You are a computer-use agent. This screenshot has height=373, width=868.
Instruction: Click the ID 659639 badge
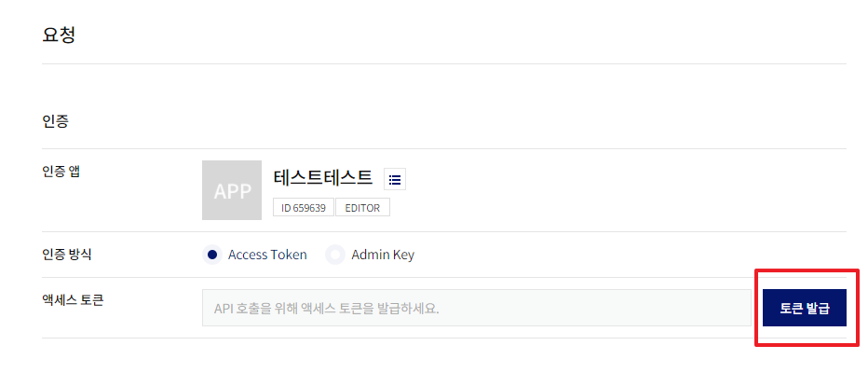(304, 208)
